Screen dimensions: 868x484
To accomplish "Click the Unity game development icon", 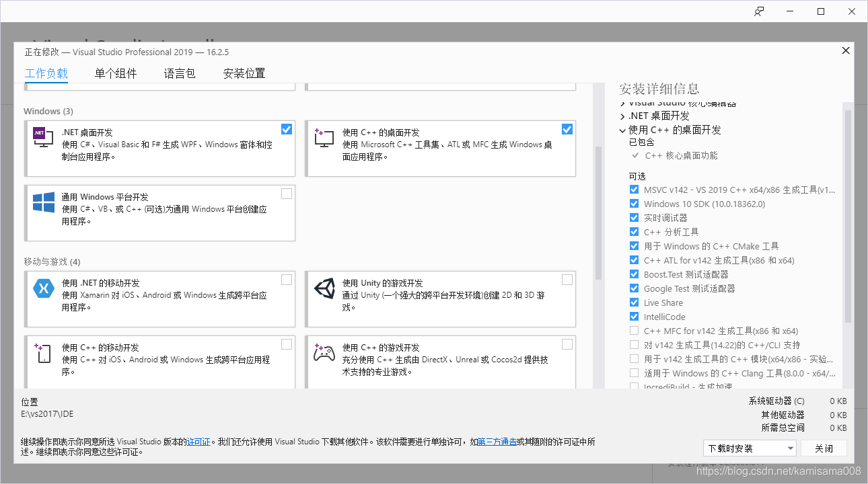I will 323,289.
